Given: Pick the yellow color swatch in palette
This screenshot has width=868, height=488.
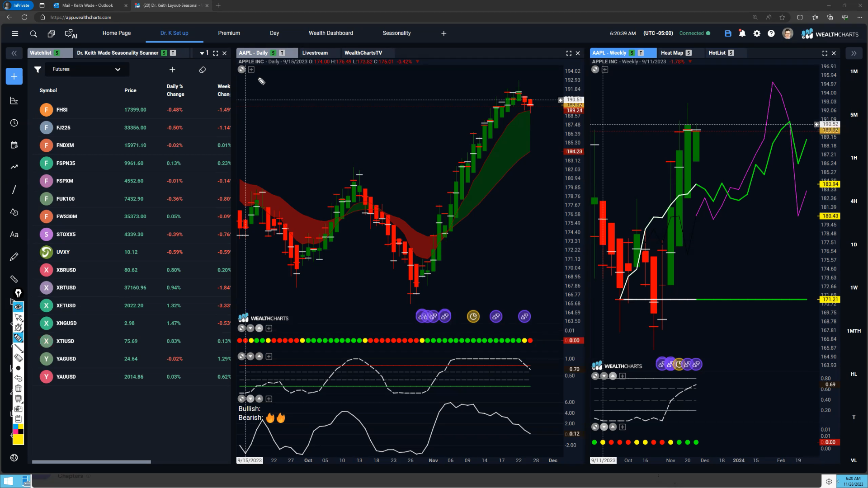Looking at the screenshot, I should [x=18, y=440].
